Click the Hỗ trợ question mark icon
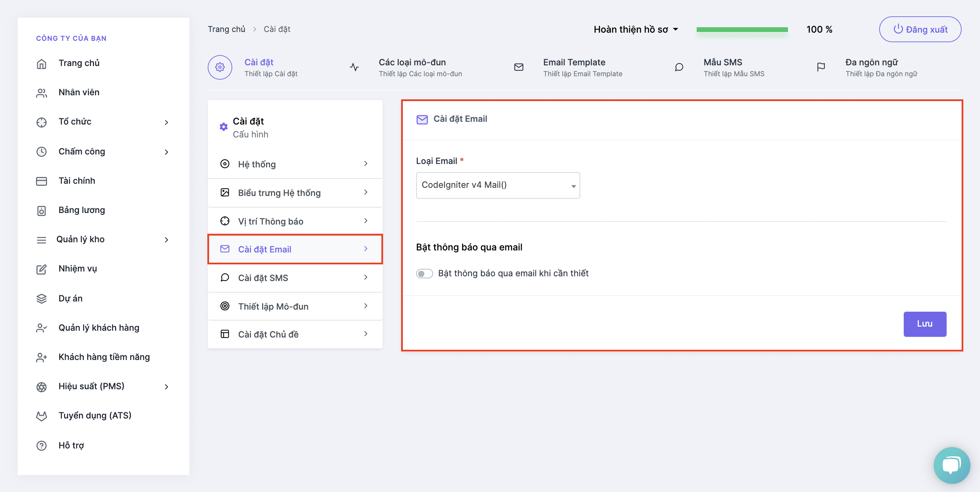The height and width of the screenshot is (492, 980). (x=42, y=445)
